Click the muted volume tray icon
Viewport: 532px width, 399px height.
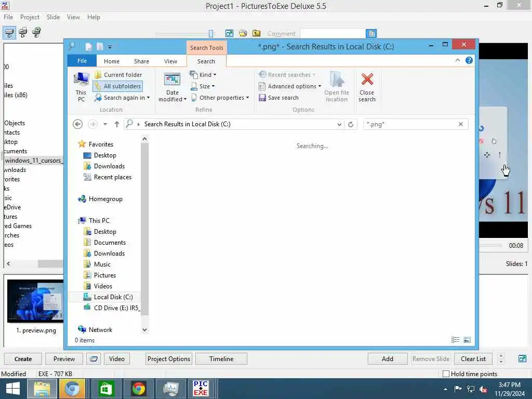tap(483, 390)
